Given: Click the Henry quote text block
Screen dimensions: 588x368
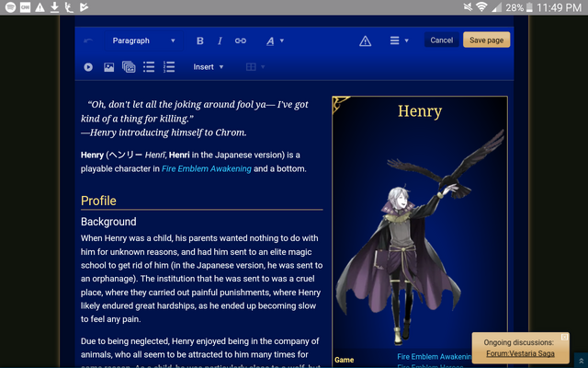Looking at the screenshot, I should pos(194,119).
